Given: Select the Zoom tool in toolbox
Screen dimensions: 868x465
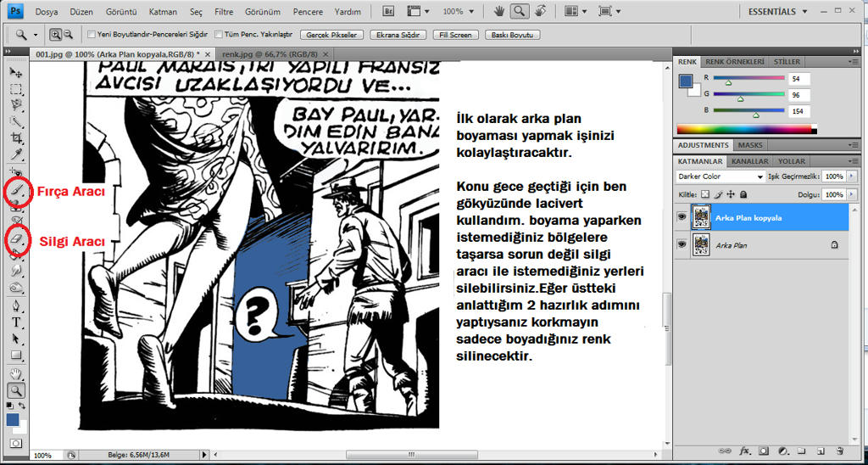Looking at the screenshot, I should 17,390.
